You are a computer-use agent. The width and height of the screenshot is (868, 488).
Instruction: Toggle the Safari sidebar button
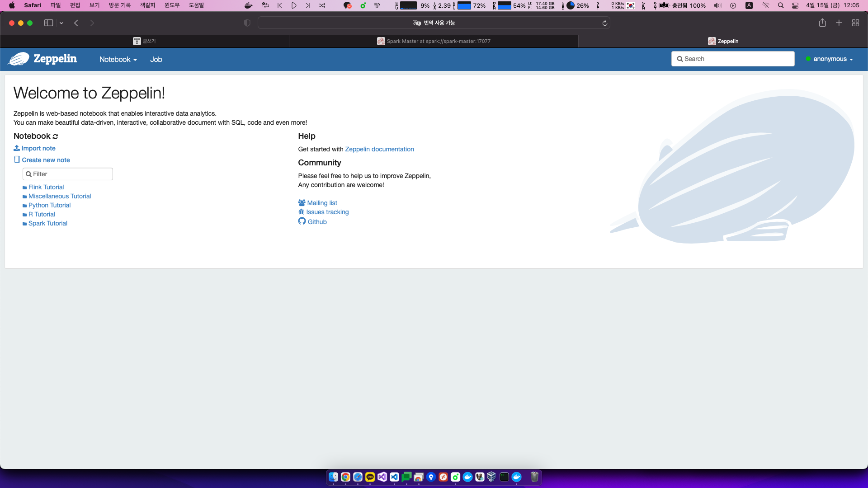click(x=48, y=23)
